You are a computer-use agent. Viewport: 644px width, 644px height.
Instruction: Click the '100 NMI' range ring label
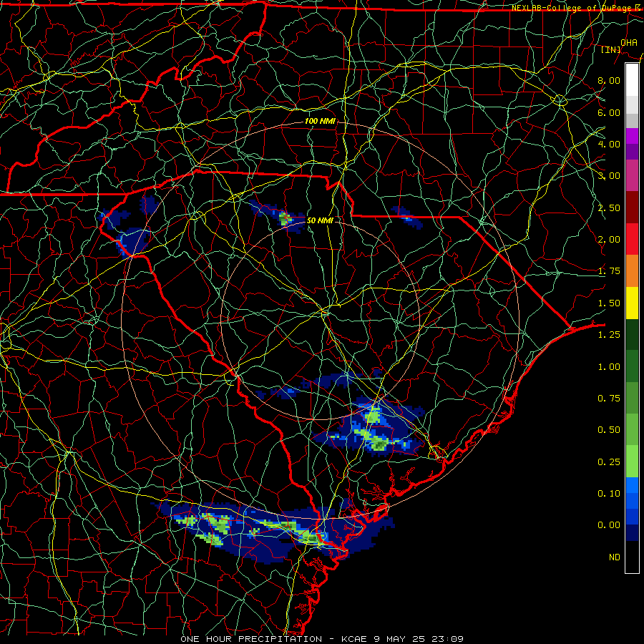[x=320, y=121]
